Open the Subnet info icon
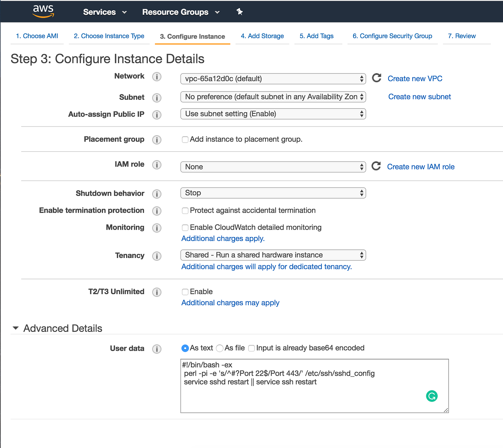The width and height of the screenshot is (503, 448). [x=157, y=98]
